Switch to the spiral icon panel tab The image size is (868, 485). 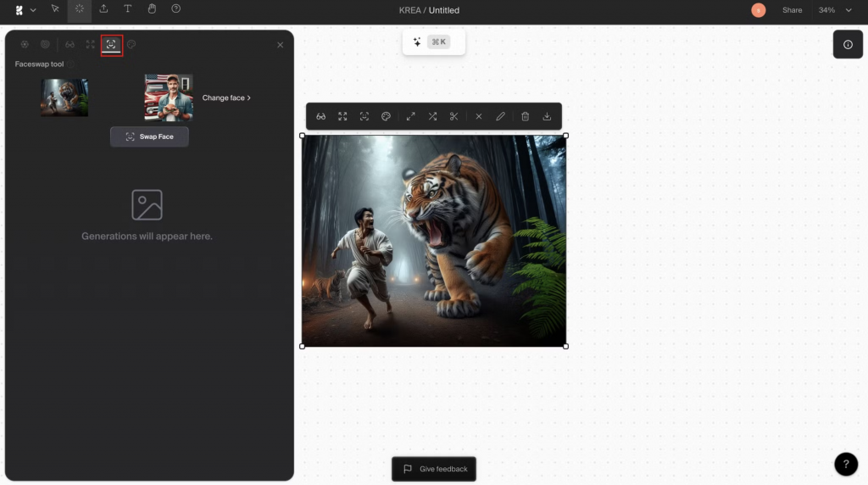click(x=45, y=44)
